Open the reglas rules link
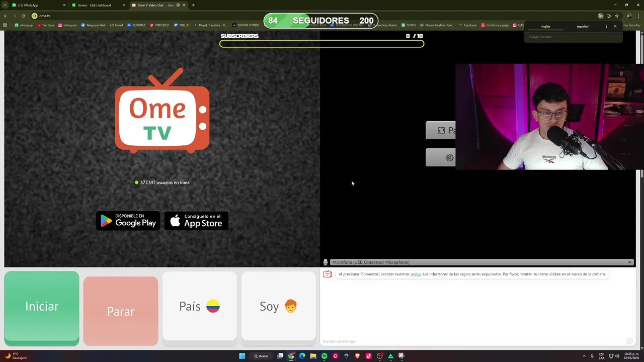 coord(416,274)
